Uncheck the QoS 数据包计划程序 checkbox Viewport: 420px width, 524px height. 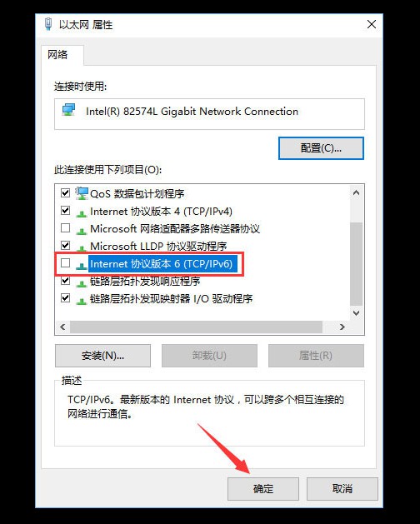click(x=66, y=192)
